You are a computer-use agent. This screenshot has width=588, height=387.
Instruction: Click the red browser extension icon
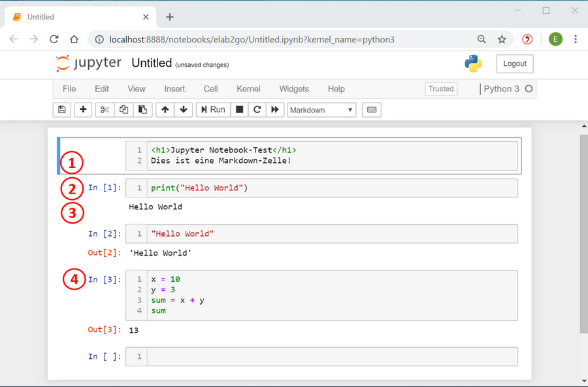527,39
